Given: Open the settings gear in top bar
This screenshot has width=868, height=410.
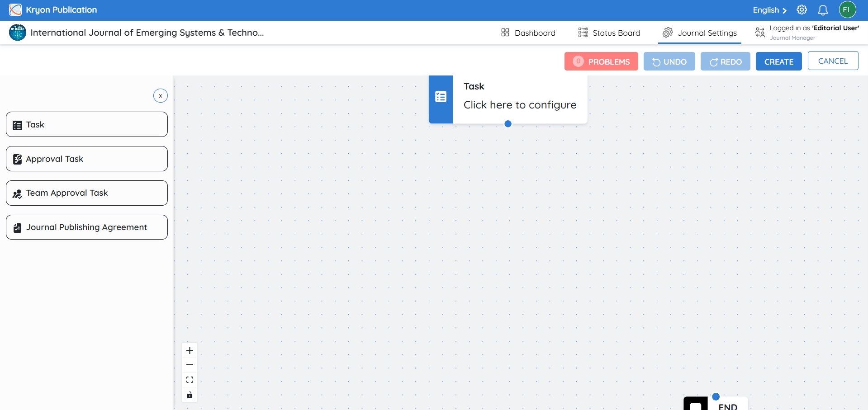Looking at the screenshot, I should point(802,9).
